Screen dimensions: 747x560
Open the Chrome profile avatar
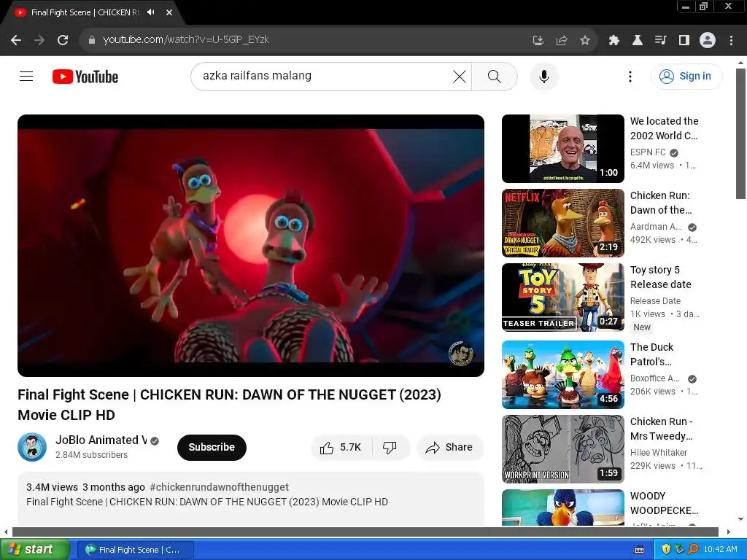[x=708, y=40]
